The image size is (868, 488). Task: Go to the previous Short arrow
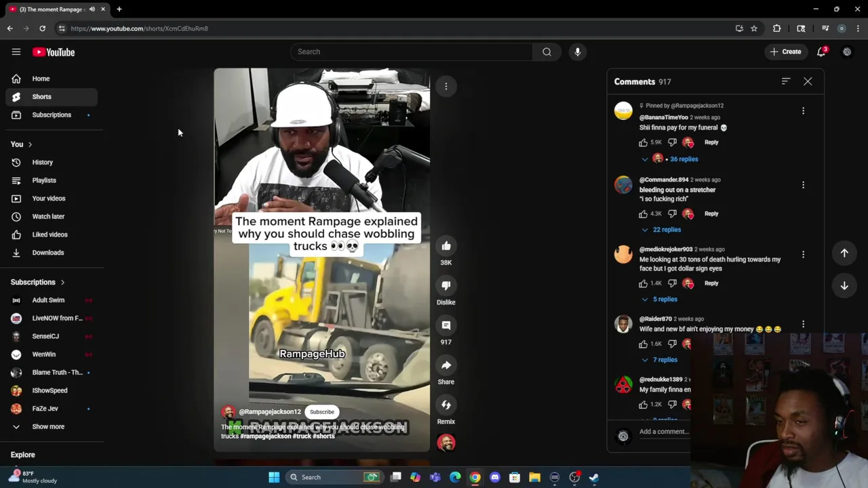pos(844,253)
